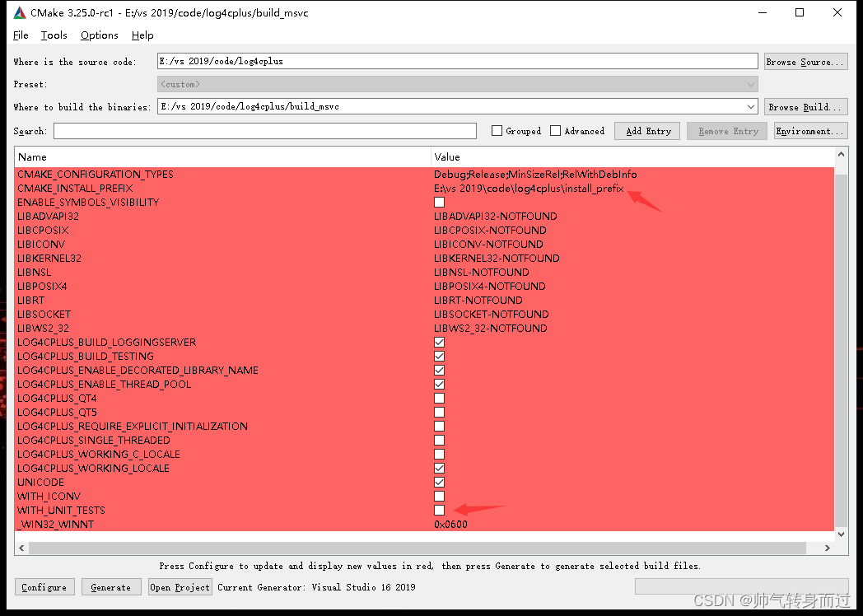
Task: Check the WITH_UNIT_TESTS checkbox
Action: coord(439,511)
